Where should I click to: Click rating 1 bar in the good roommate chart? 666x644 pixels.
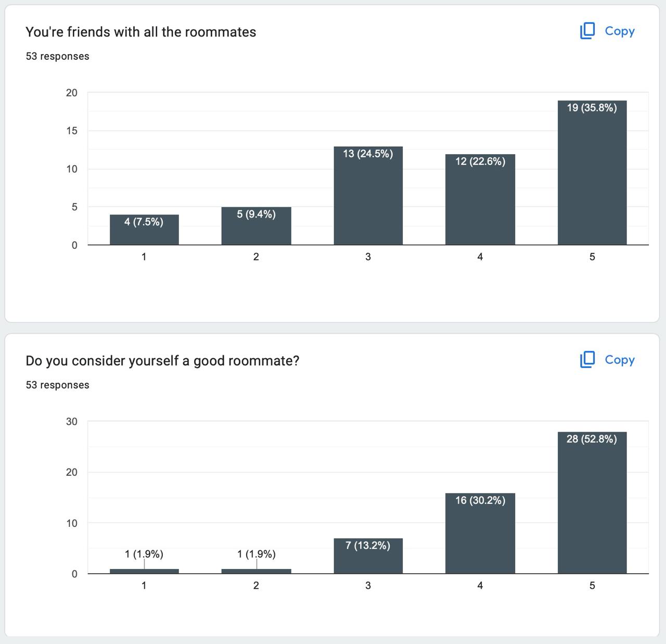click(144, 571)
